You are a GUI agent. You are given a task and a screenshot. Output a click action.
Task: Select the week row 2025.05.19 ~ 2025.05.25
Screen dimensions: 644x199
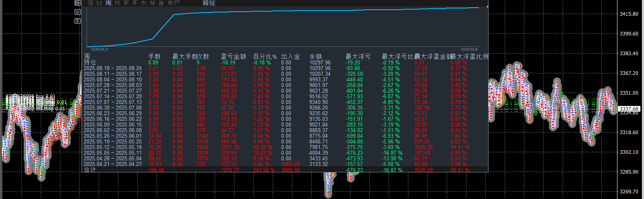113,141
